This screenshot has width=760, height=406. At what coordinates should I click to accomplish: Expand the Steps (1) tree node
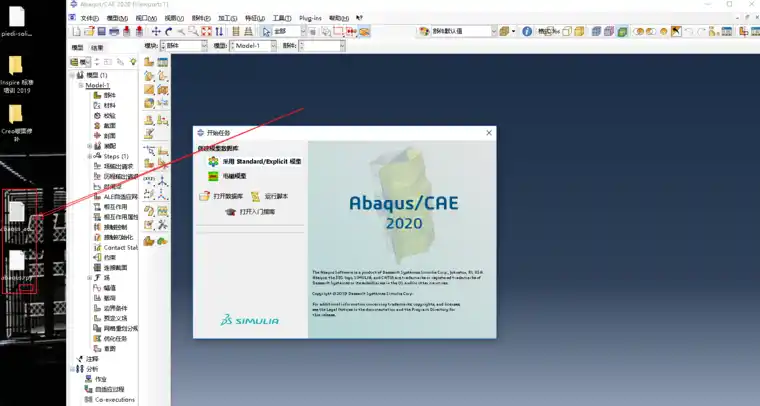[90, 156]
